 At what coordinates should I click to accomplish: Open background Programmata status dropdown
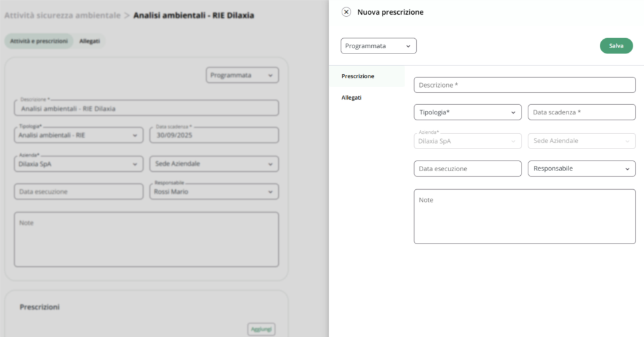[242, 75]
